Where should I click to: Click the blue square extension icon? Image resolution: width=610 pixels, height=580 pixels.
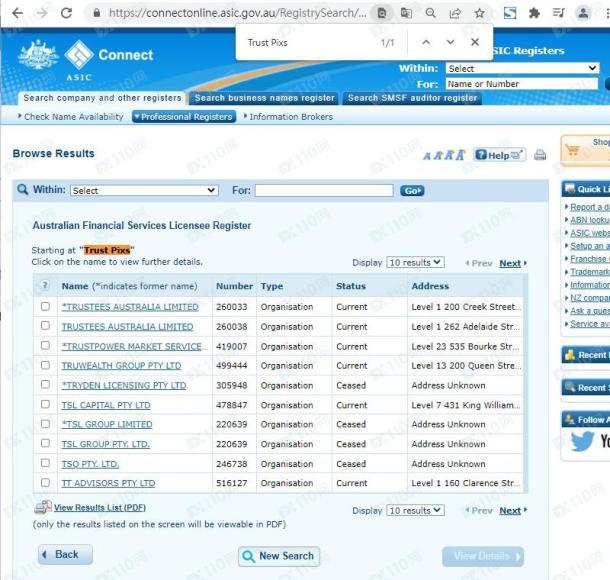pos(510,13)
